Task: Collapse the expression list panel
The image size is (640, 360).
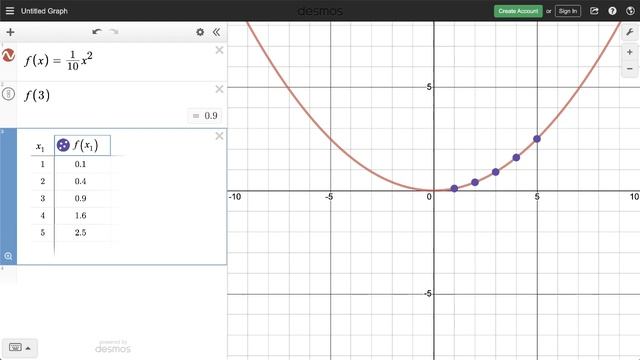Action: [x=216, y=32]
